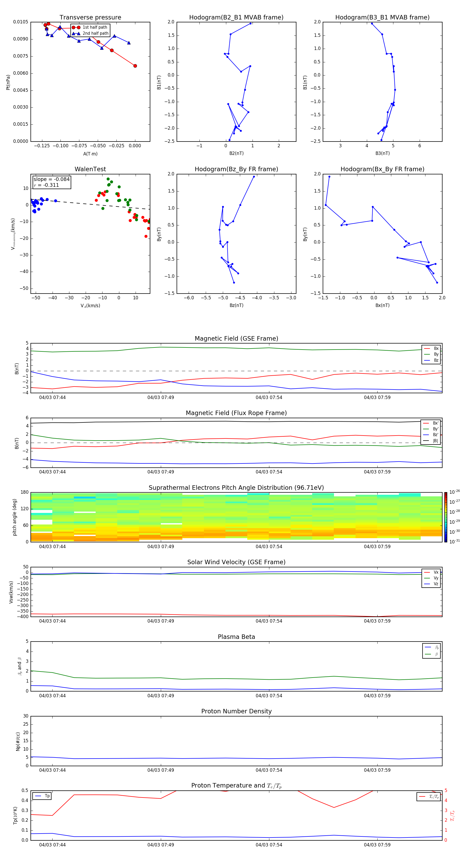Click the pitch angle color bar
This screenshot has height=868, width=473.
[x=445, y=517]
